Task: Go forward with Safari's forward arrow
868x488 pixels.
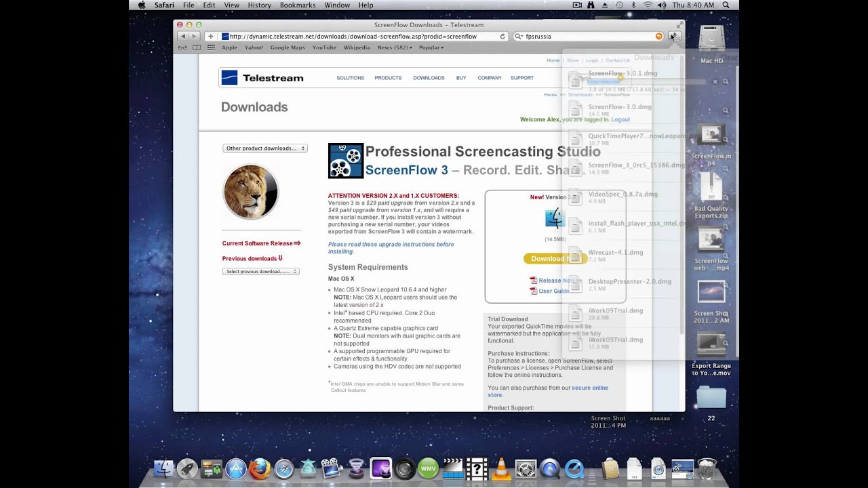Action: [x=195, y=37]
